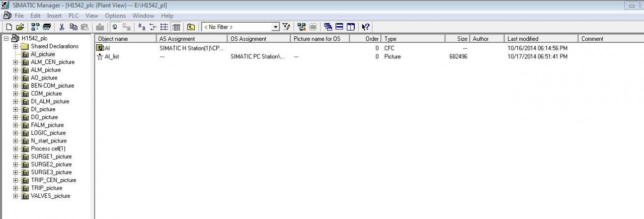This screenshot has width=644, height=219.
Task: Click the Paste icon in toolbar
Action: pos(85,27)
